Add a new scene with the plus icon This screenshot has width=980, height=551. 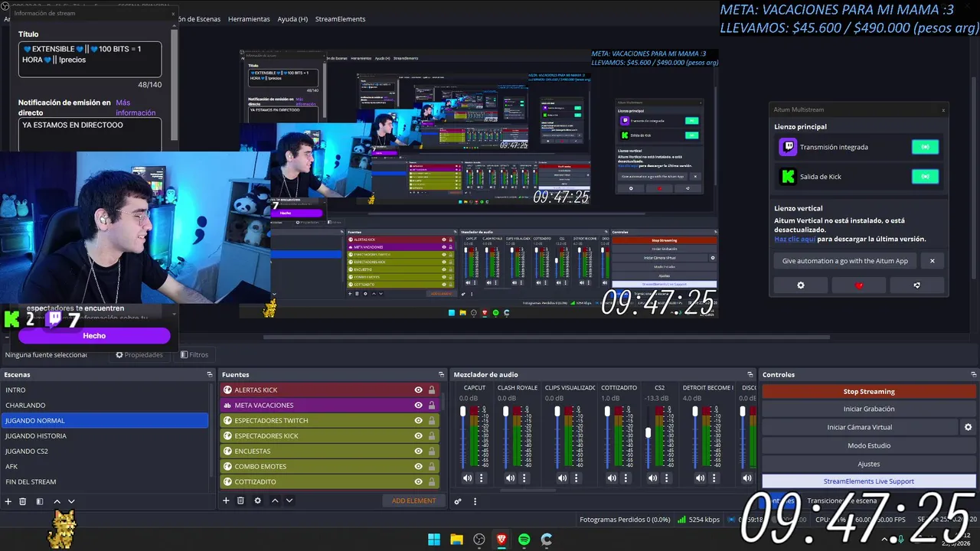point(8,501)
